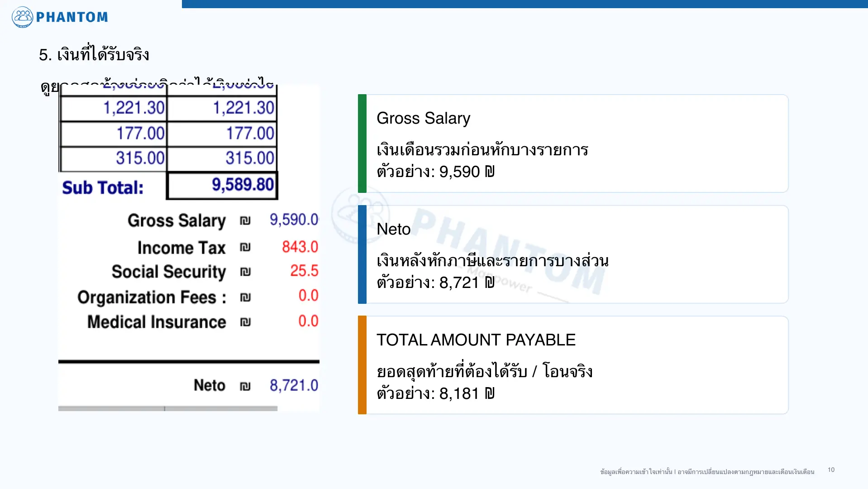Click the 843.0 income tax amount
868x489 pixels.
coord(300,247)
